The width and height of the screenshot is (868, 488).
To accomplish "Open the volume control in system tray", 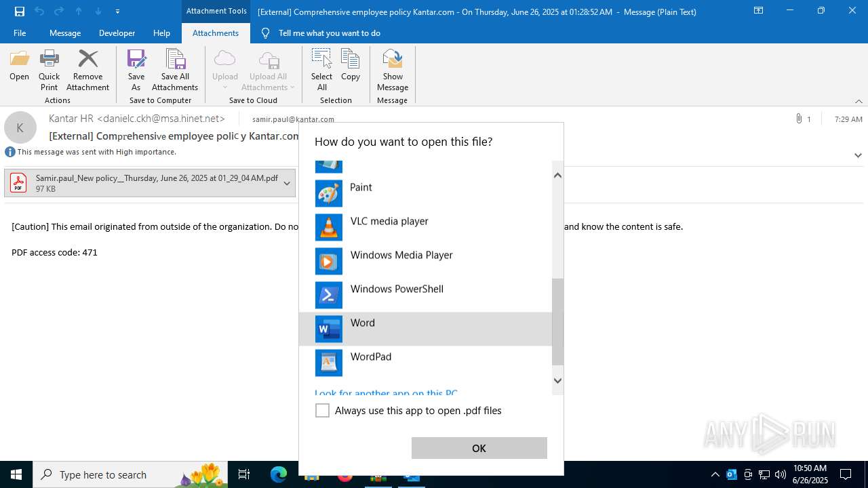I will tap(781, 474).
